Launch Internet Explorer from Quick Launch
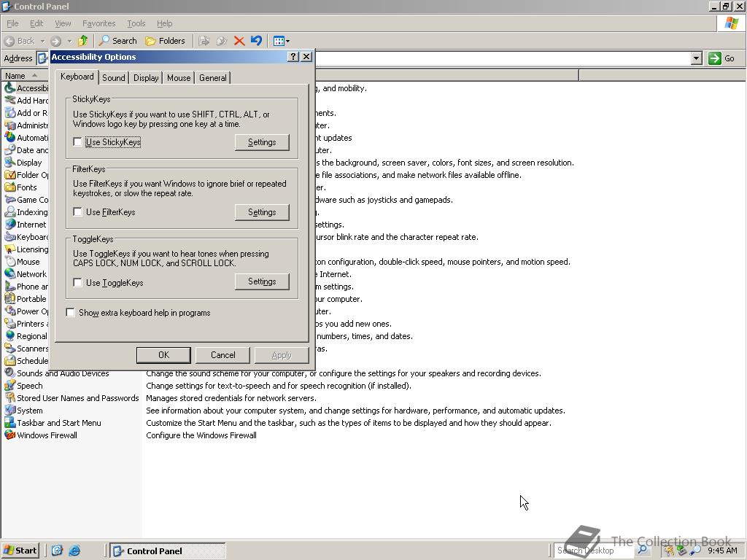Image resolution: width=747 pixels, height=560 pixels. (74, 551)
